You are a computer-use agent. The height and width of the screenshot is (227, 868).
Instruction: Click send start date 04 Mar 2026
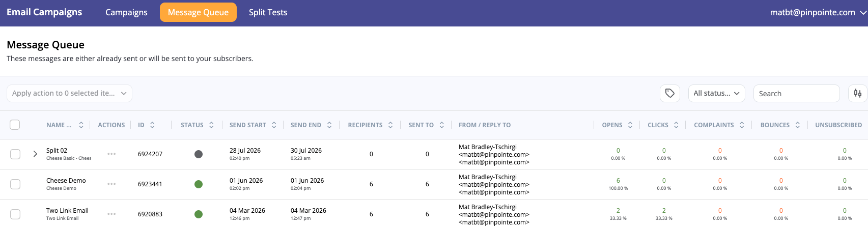click(246, 211)
